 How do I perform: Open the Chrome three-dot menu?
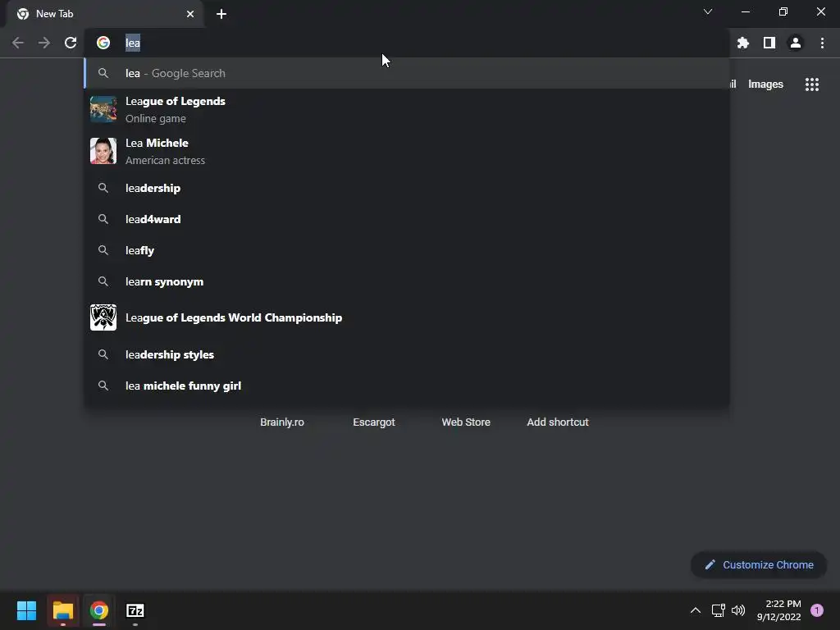[822, 43]
